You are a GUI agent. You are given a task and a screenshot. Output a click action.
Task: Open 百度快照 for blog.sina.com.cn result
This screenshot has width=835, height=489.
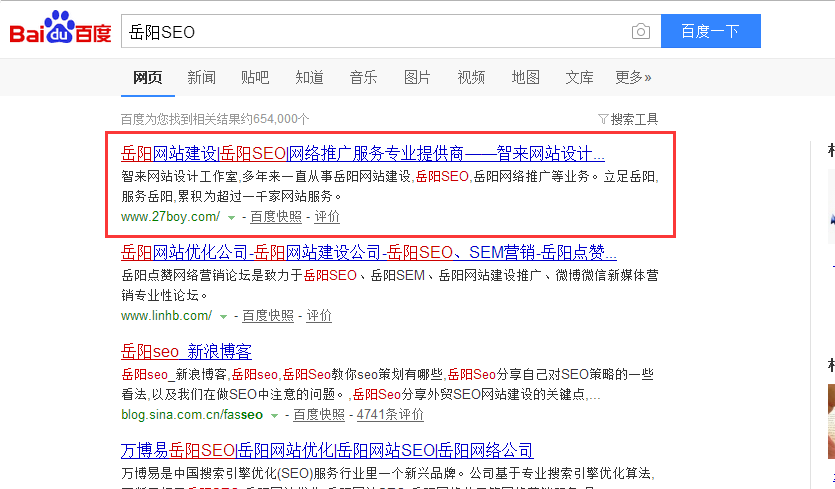[319, 414]
